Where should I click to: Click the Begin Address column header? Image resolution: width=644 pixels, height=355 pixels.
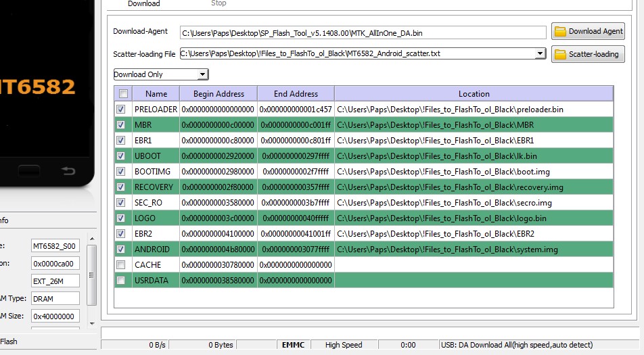pos(218,94)
